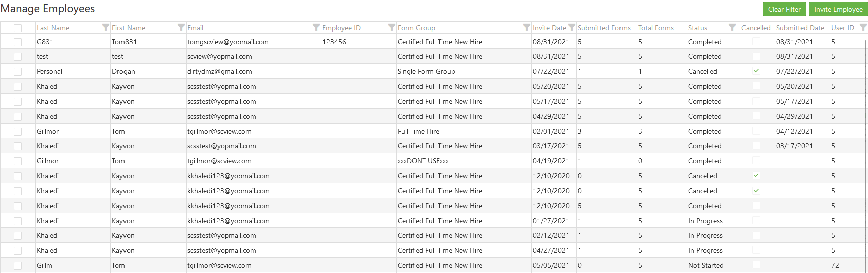This screenshot has height=273, width=868.
Task: Click the Single Form Group cell
Action: 426,71
